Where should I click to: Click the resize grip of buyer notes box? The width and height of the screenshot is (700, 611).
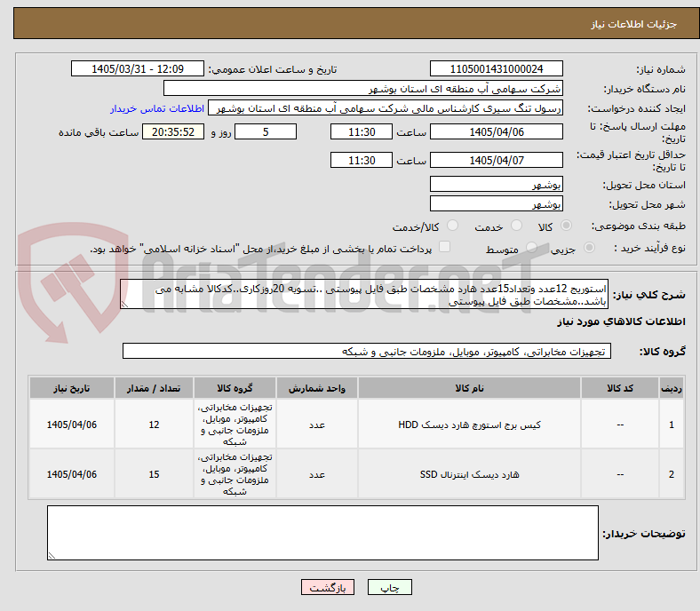(52, 556)
